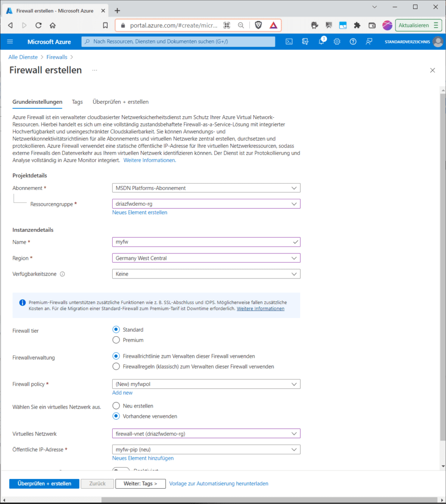Screen dimensions: 446x504
Task: Open the feedback icon in top bar
Action: [369, 41]
